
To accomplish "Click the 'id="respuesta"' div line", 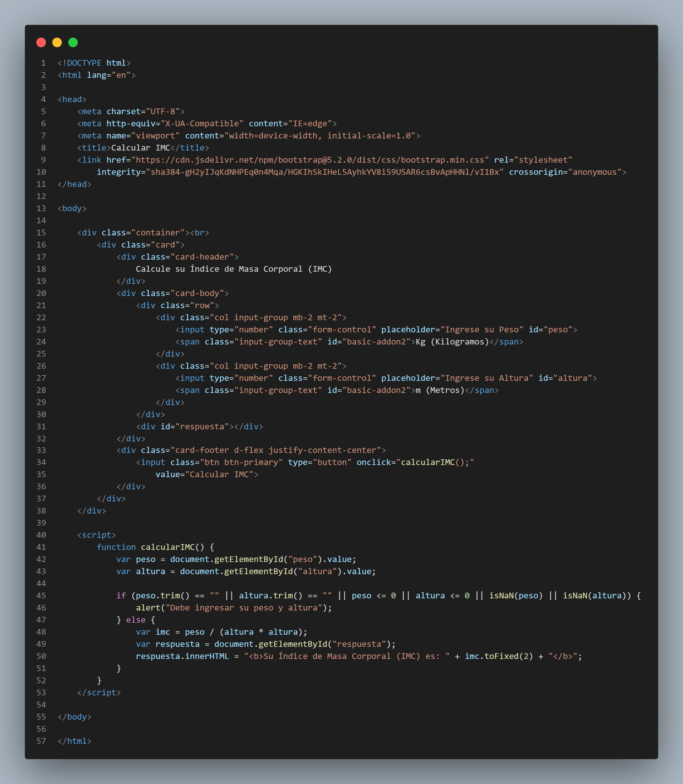I will [200, 427].
